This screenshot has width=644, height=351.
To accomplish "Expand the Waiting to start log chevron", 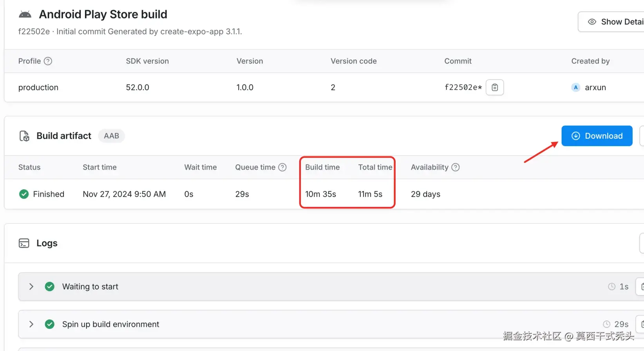I will click(x=31, y=287).
